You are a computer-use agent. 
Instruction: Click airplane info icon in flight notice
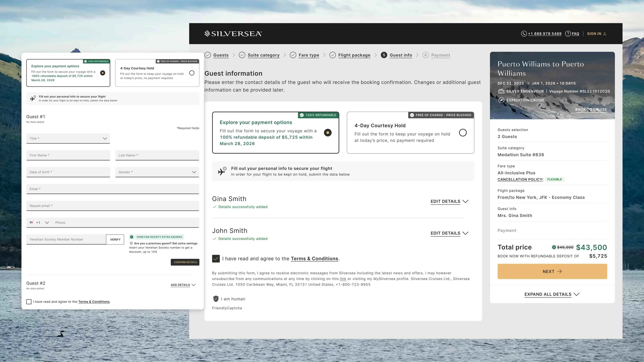(x=222, y=171)
